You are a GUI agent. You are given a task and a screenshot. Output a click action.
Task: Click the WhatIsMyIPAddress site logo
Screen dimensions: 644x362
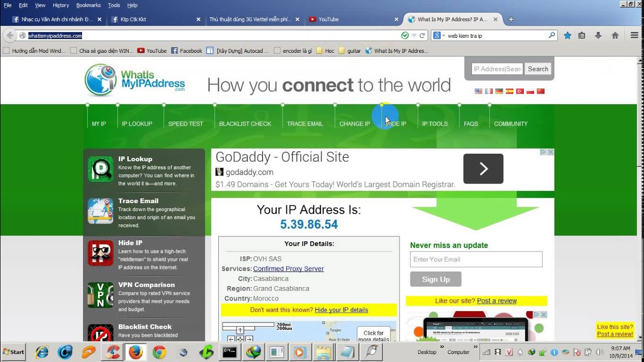[135, 80]
